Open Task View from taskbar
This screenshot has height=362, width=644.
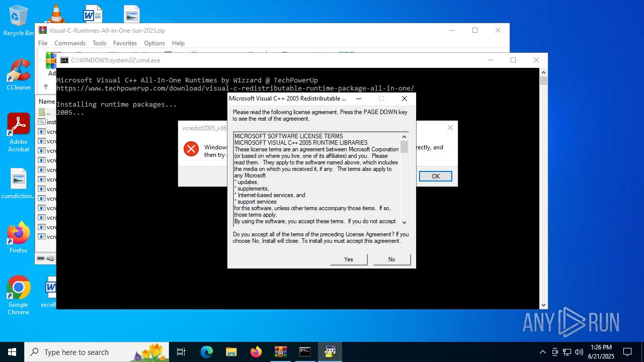181,352
